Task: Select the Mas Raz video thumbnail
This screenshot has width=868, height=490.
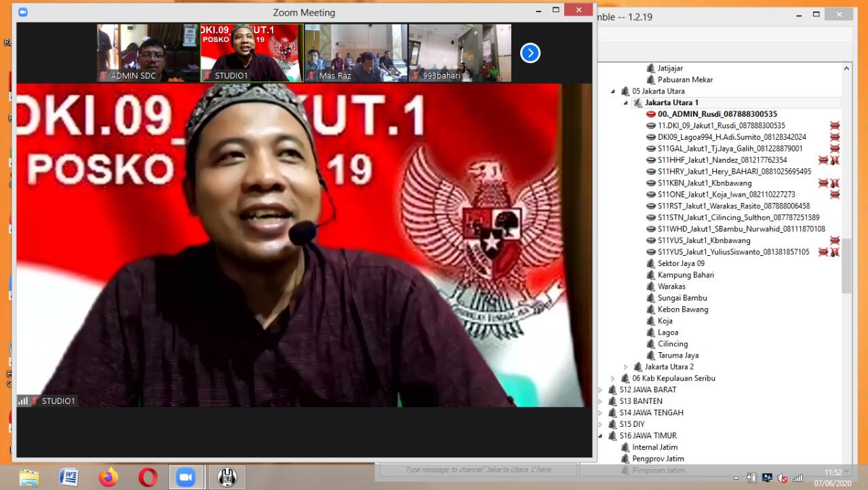Action: click(x=356, y=53)
